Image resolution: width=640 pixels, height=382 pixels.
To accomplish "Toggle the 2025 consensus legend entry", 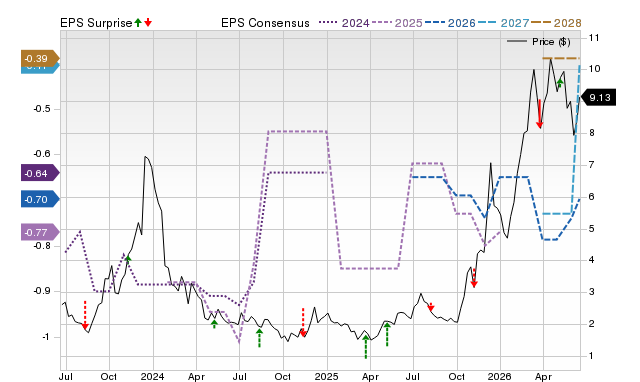I will click(x=397, y=23).
